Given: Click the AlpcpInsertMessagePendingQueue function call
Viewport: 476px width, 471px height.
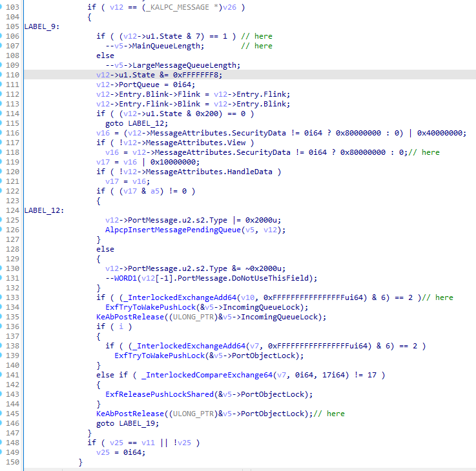Looking at the screenshot, I should point(173,230).
